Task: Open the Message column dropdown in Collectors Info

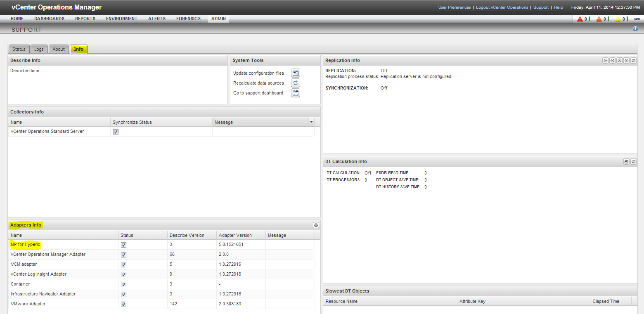Action: [x=312, y=122]
